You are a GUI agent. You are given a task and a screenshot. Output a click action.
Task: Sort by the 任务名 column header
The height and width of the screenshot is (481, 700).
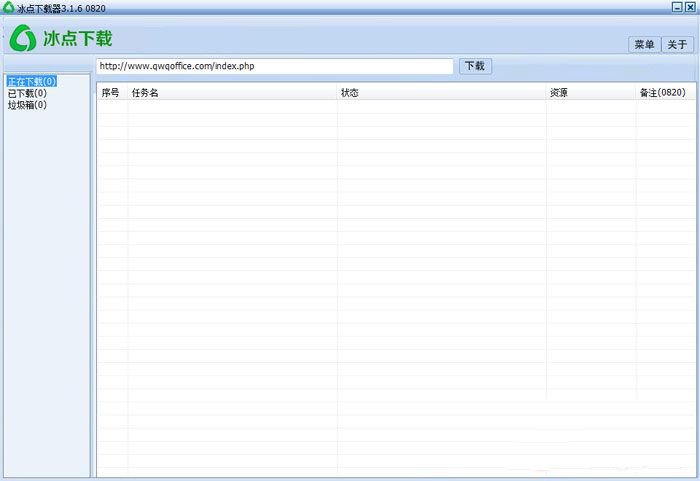[232, 92]
